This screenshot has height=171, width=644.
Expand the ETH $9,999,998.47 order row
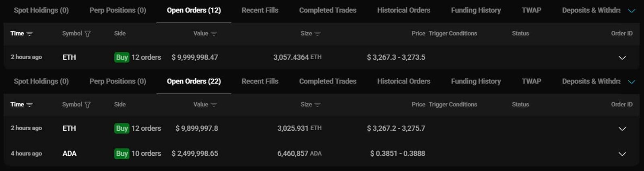(622, 58)
